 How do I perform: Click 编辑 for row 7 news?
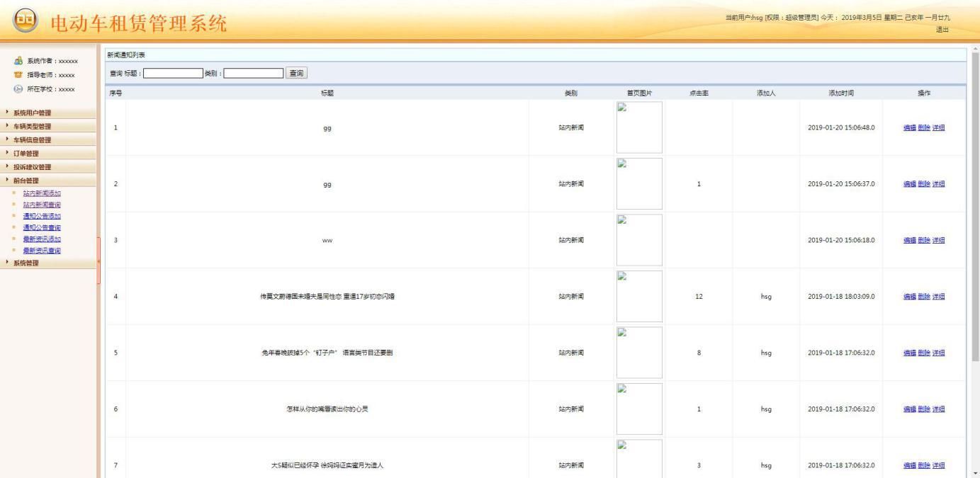[909, 465]
